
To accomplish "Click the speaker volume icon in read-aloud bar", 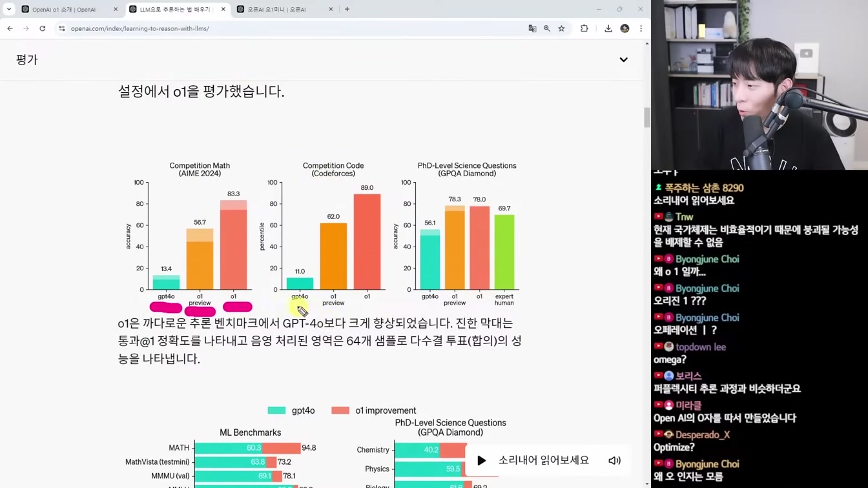I will (x=614, y=461).
